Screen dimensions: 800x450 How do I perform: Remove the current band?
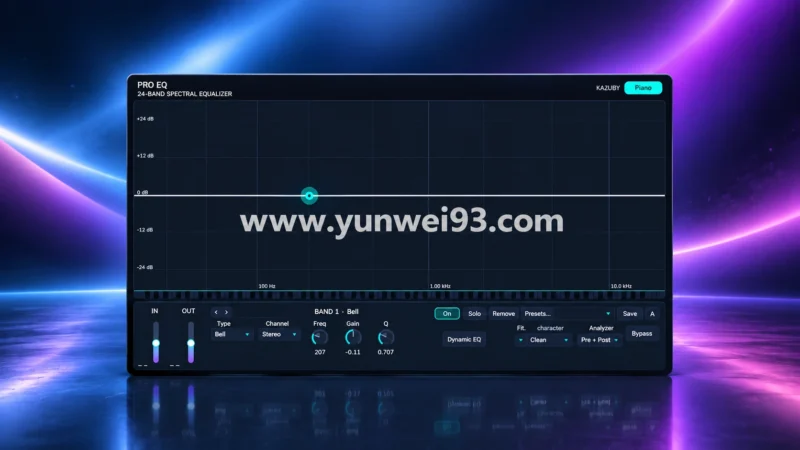[504, 314]
